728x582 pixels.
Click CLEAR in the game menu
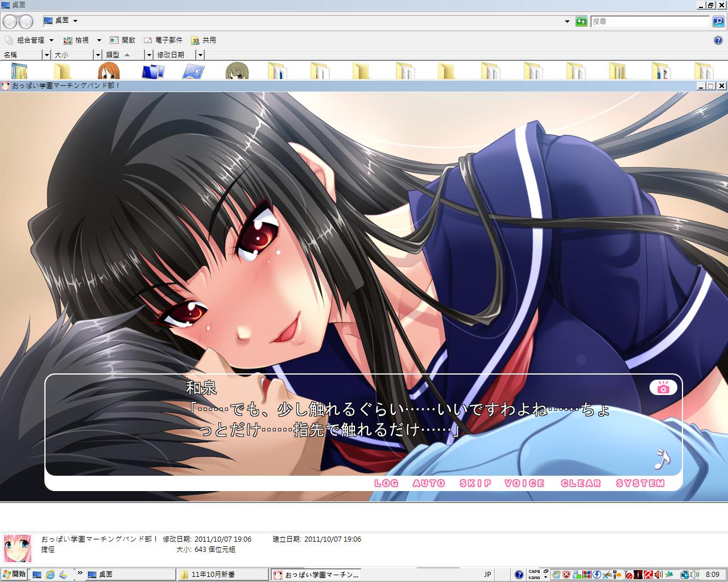click(581, 483)
